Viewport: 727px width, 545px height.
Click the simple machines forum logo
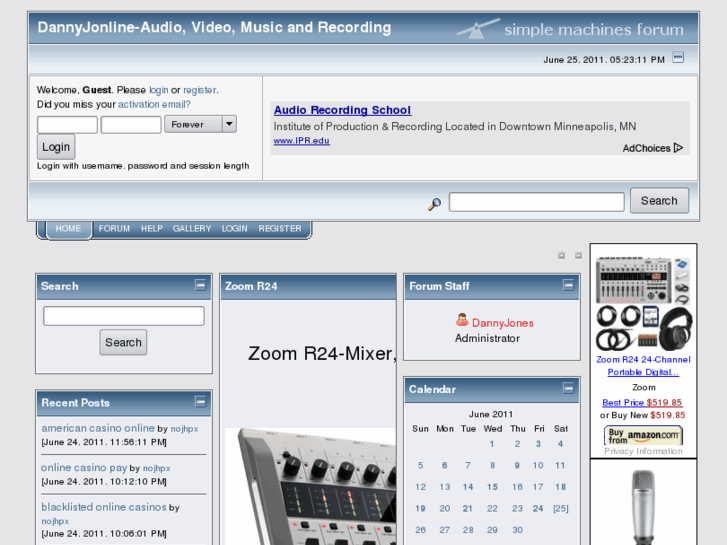click(570, 29)
